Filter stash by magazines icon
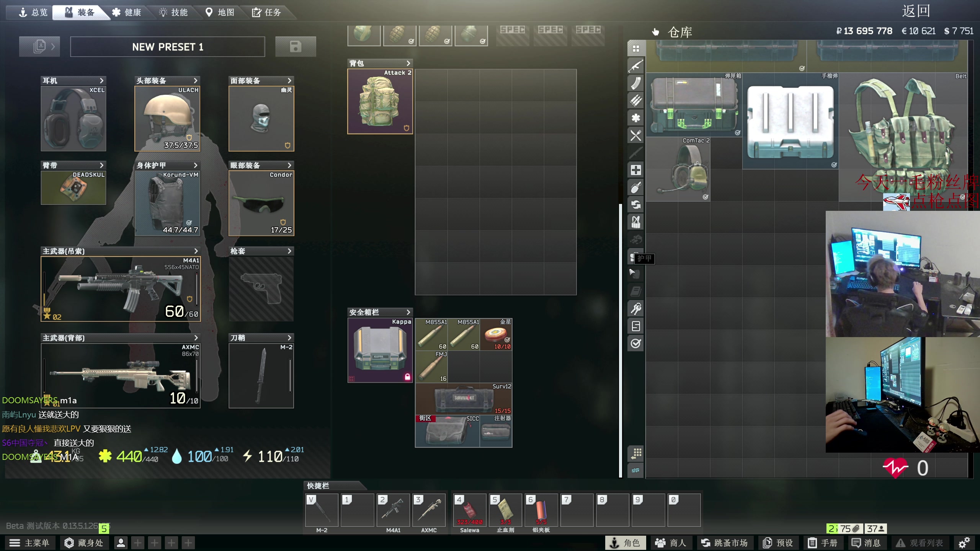Viewport: 980px width, 551px height. click(x=636, y=83)
